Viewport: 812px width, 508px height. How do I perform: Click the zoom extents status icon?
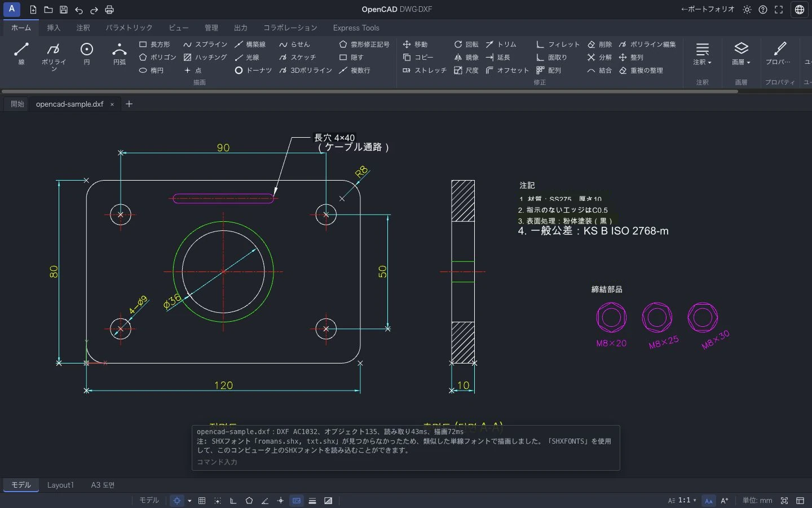tap(784, 501)
